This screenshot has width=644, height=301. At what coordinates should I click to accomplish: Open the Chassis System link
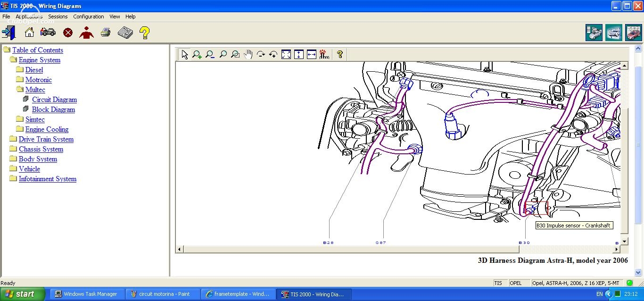[41, 149]
